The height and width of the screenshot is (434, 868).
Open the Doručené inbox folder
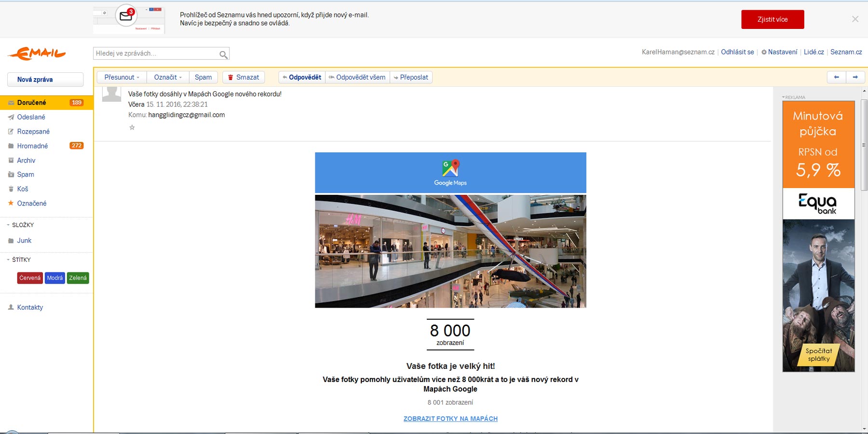click(32, 103)
